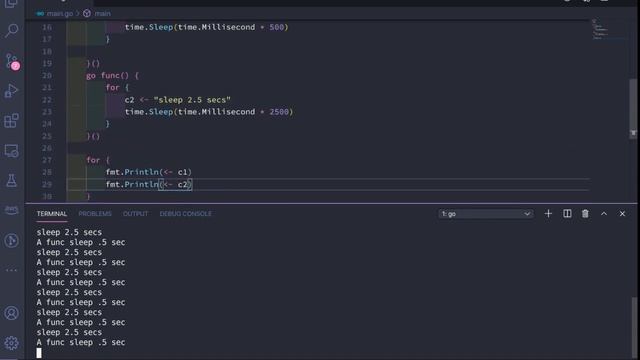Open the Manage settings gear

coord(12,343)
